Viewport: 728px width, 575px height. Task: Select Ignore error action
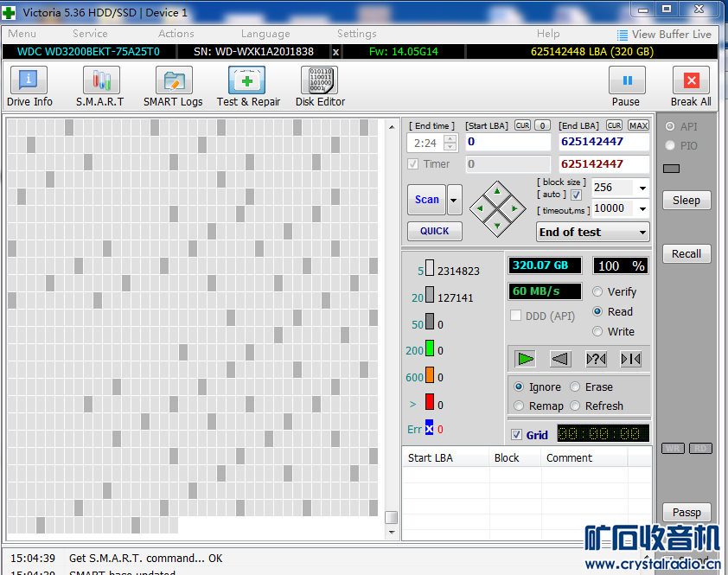[519, 387]
